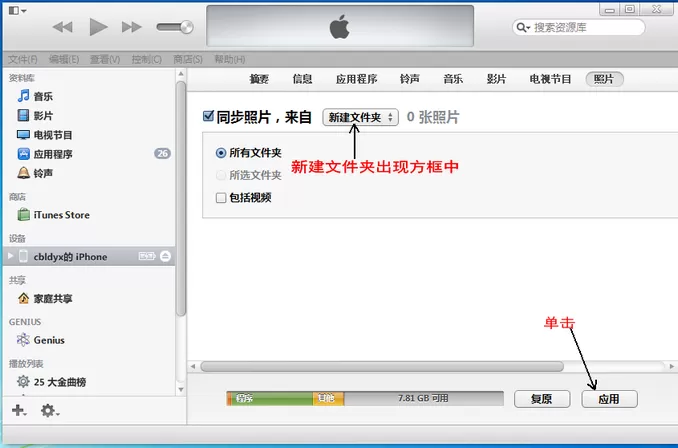Viewport: 678px width, 448px height.
Task: Open the 商店(S) menu
Action: coord(188,59)
